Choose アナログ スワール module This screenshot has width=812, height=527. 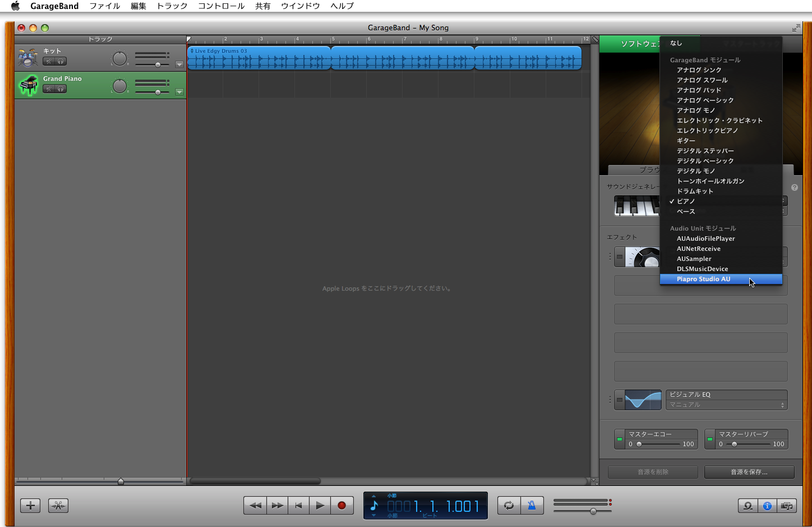721,80
